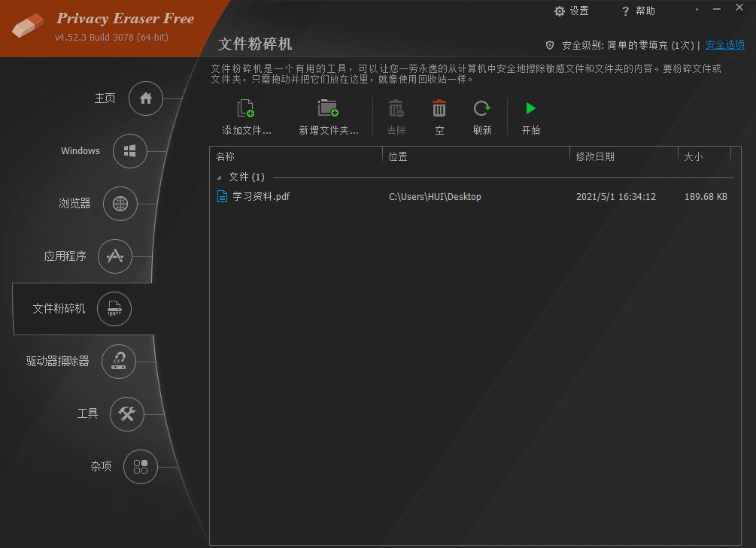Click the 工具 sidebar label

[x=88, y=413]
